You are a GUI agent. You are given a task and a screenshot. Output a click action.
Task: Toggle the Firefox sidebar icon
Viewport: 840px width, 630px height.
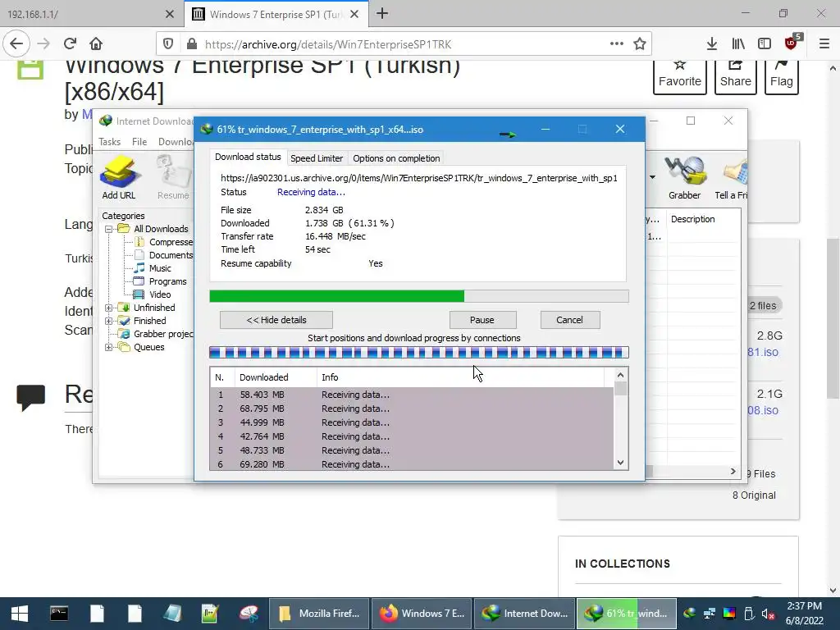765,44
